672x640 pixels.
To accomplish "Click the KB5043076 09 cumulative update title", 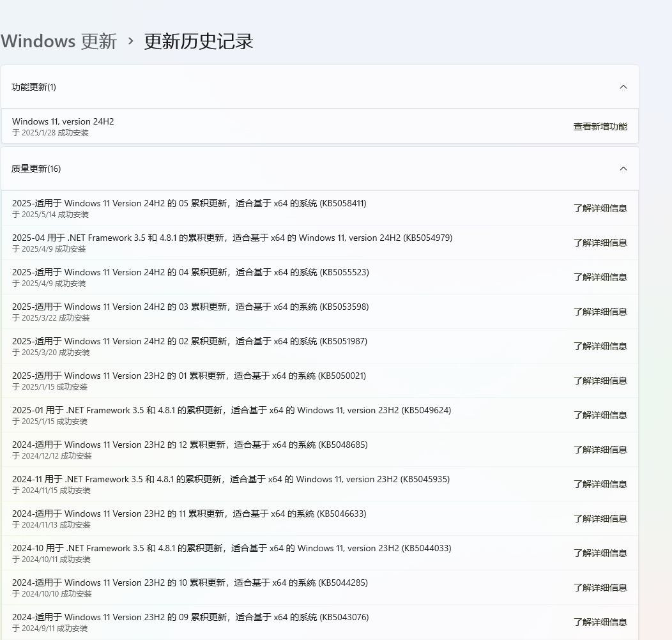I will tap(190, 617).
